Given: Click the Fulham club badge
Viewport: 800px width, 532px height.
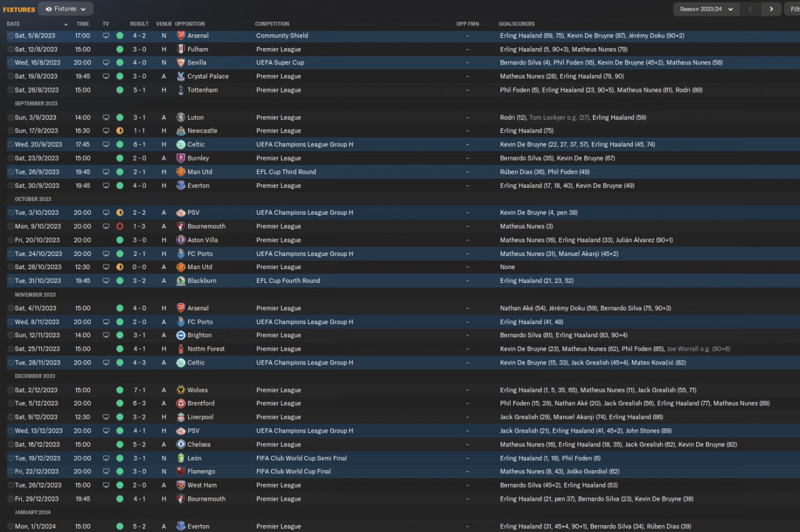Looking at the screenshot, I should coord(181,49).
